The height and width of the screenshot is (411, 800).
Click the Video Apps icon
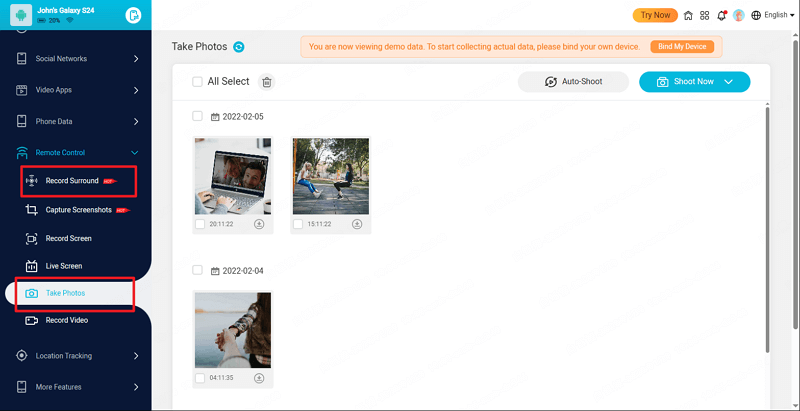point(21,90)
